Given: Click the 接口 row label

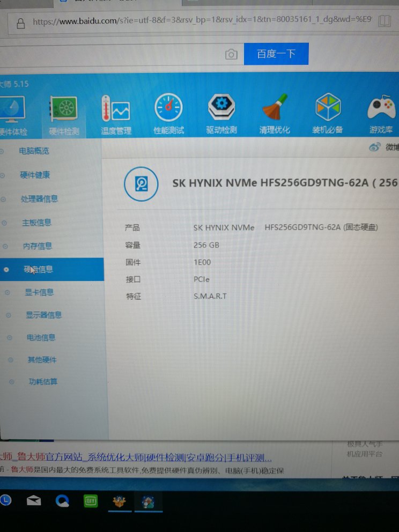Looking at the screenshot, I should coord(133,279).
